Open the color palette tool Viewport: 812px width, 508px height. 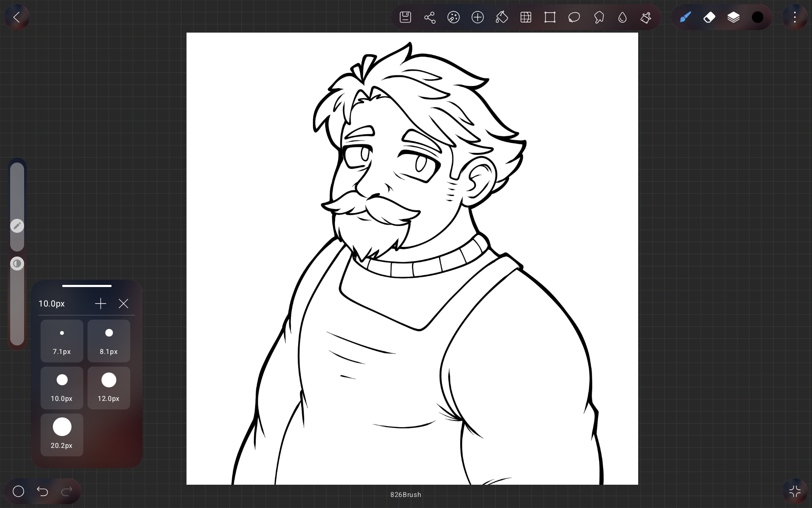tap(453, 17)
